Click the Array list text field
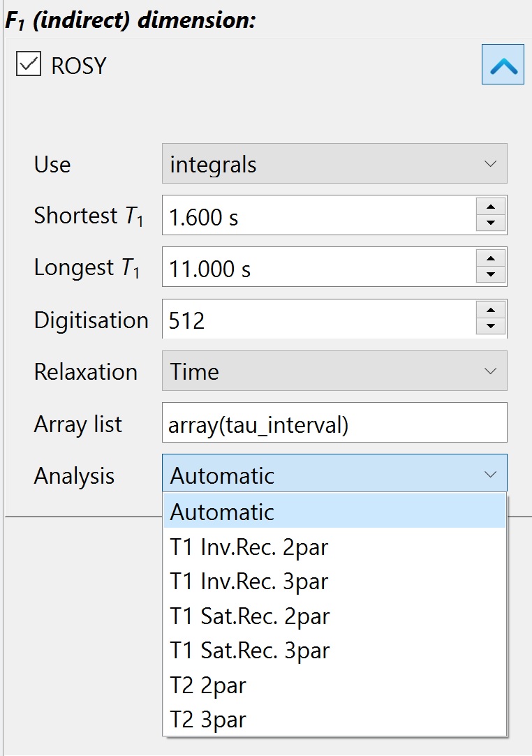532x756 pixels. coord(334,424)
